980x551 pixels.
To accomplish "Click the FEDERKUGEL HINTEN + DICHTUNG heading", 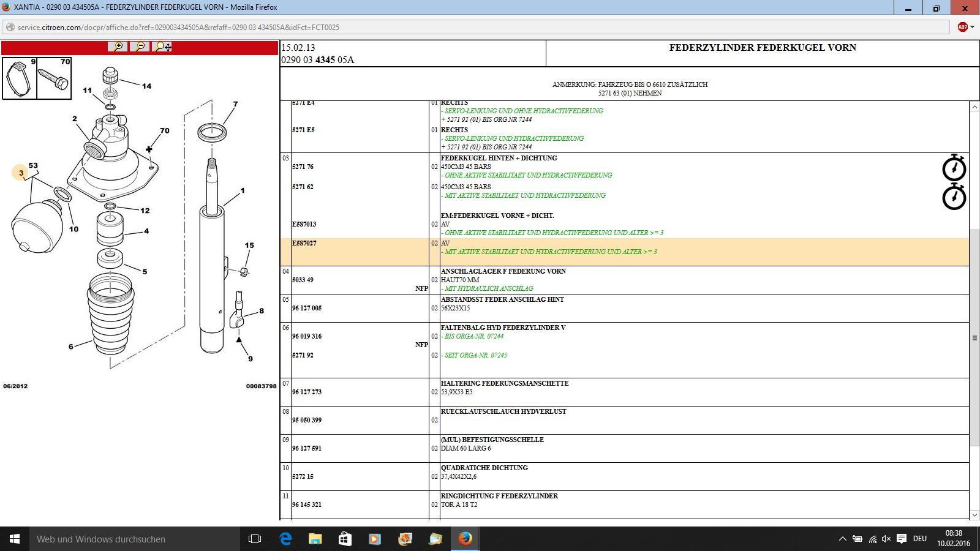I will click(x=499, y=158).
